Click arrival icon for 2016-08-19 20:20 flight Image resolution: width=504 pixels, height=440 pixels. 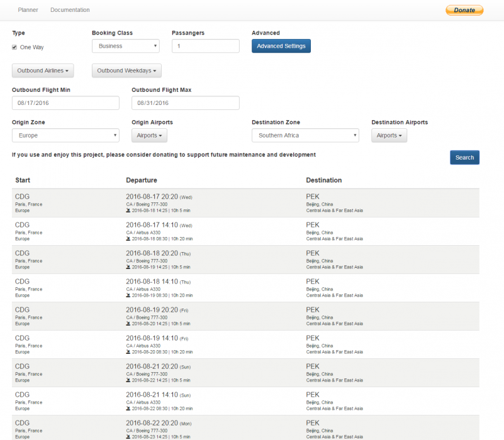(128, 324)
